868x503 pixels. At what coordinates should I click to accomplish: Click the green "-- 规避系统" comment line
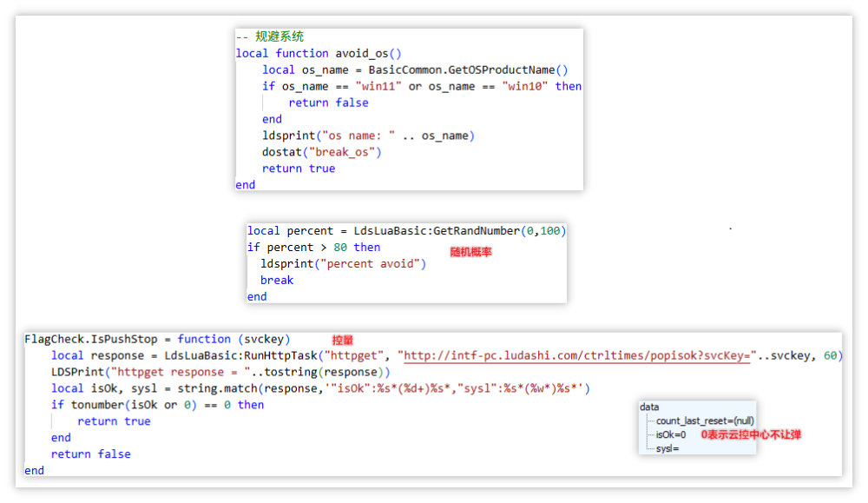click(270, 36)
